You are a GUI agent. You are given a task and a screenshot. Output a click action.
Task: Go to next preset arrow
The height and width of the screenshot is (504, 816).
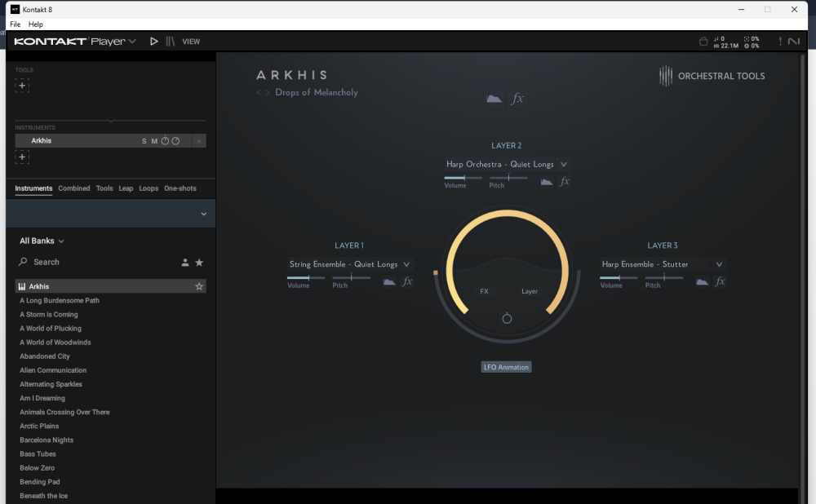pyautogui.click(x=267, y=93)
